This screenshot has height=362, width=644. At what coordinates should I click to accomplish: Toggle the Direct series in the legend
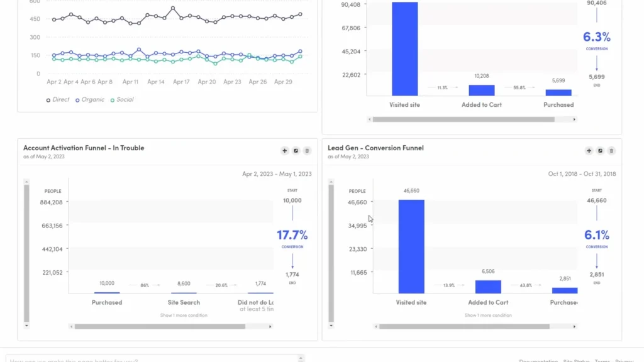coord(58,99)
